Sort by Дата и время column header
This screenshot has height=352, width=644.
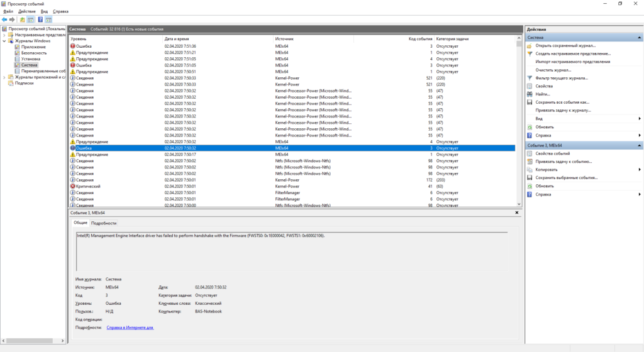tap(218, 39)
